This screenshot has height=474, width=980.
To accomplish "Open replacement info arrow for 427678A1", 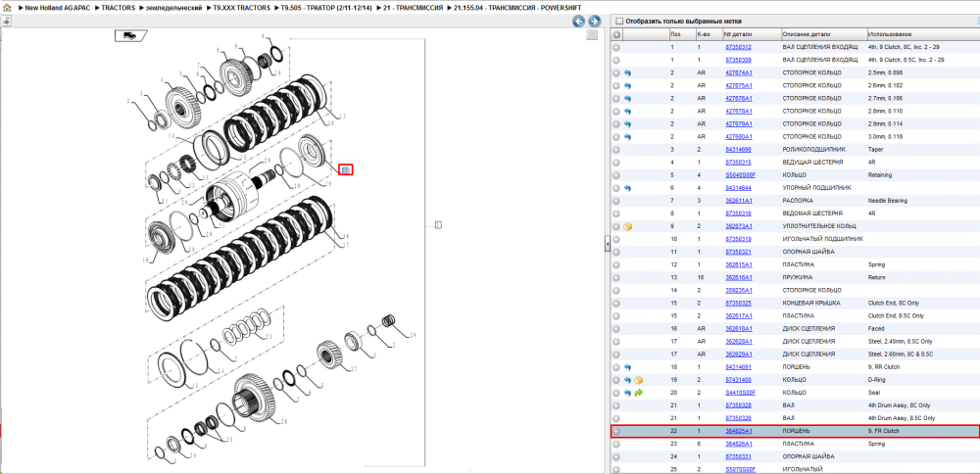I will coord(627,112).
